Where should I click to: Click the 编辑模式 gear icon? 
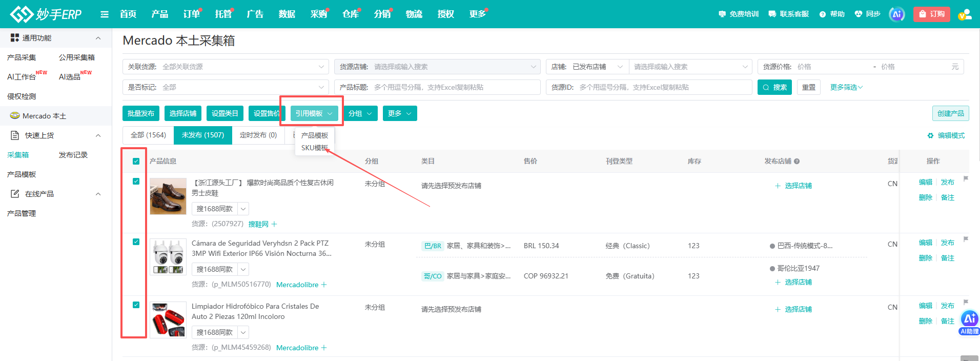coord(930,135)
